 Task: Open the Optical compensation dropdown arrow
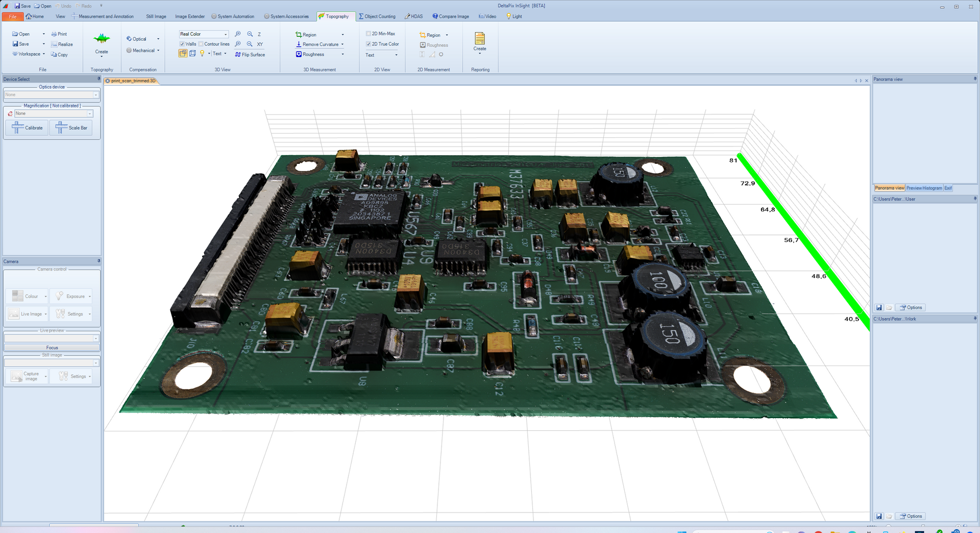pyautogui.click(x=158, y=39)
